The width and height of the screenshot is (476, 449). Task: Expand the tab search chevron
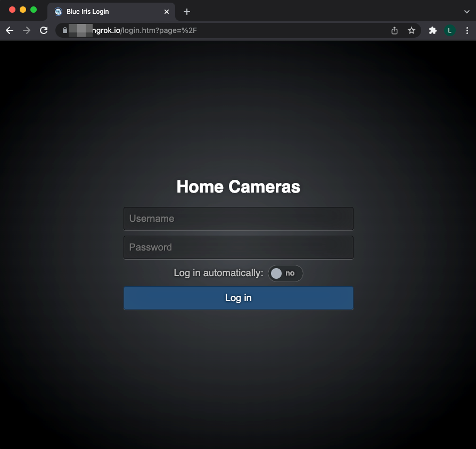point(467,12)
